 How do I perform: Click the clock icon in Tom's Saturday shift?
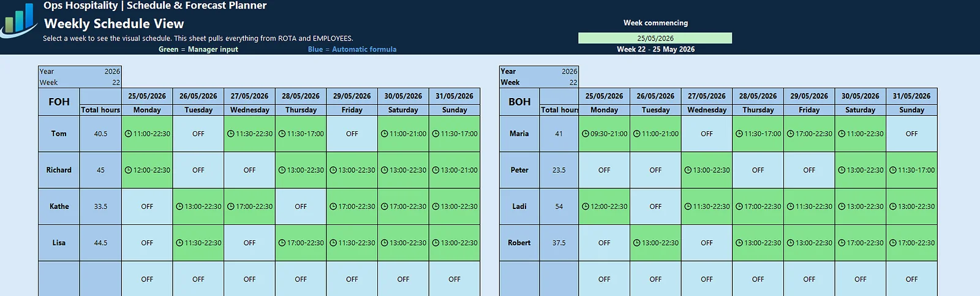click(x=385, y=134)
